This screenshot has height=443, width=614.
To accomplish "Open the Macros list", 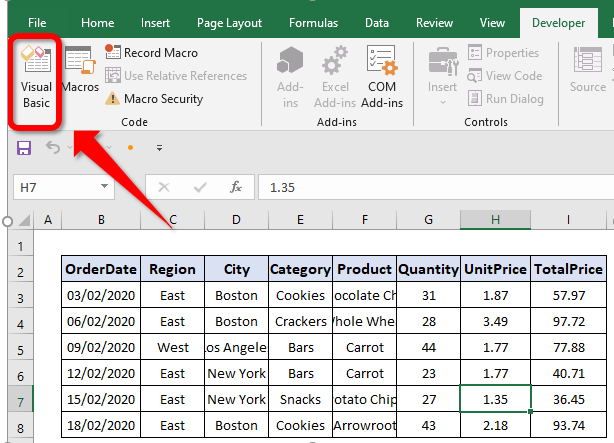I will click(80, 70).
